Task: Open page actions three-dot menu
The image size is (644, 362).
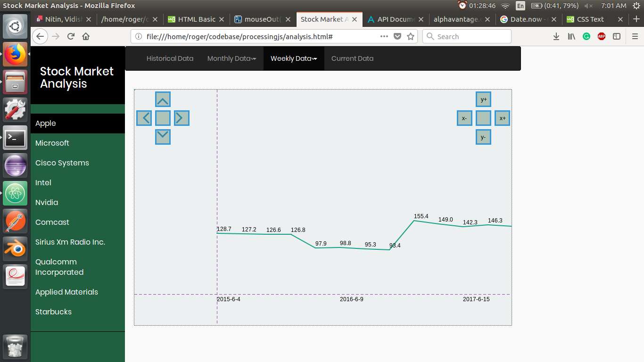Action: click(384, 36)
